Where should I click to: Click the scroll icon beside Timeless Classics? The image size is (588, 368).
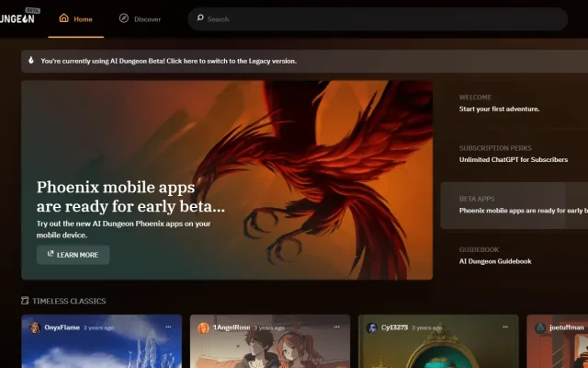[x=25, y=301]
